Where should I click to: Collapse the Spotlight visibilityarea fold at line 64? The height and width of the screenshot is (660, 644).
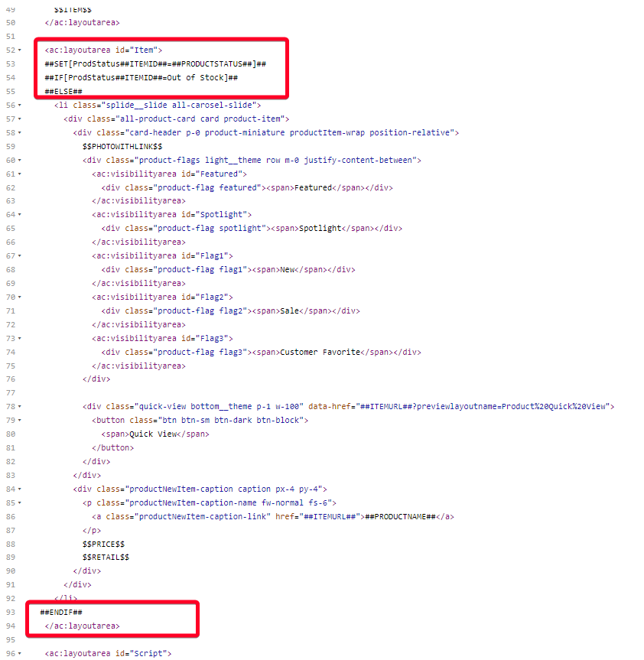[20, 215]
